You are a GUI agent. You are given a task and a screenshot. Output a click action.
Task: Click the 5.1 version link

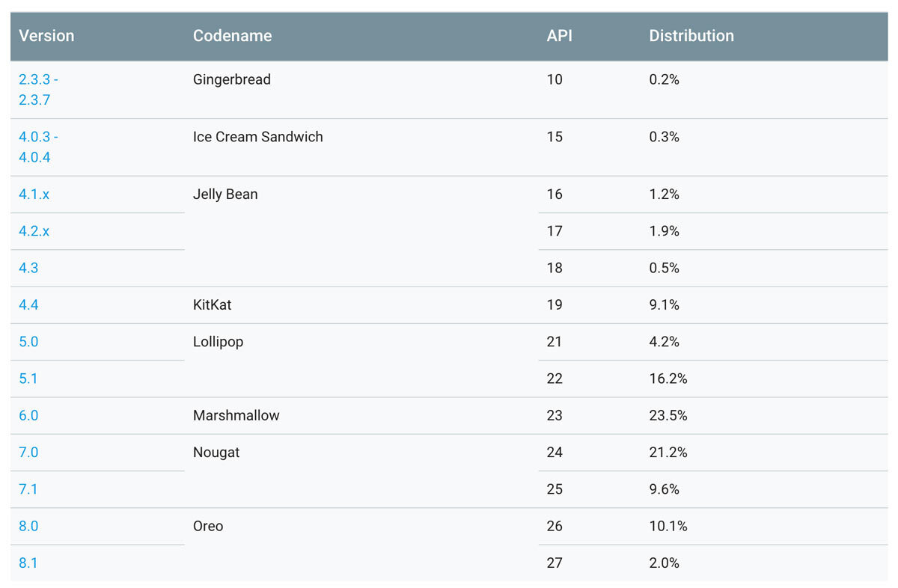[28, 379]
